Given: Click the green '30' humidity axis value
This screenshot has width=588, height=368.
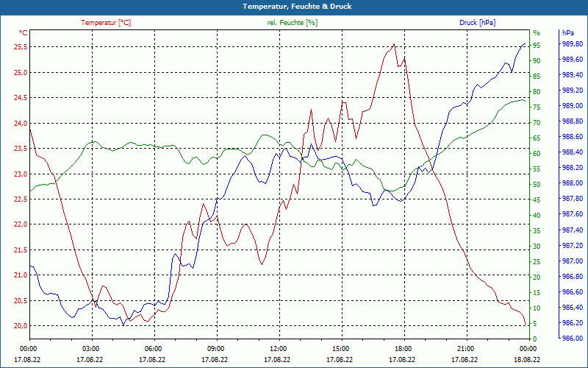Looking at the screenshot, I should point(537,246).
